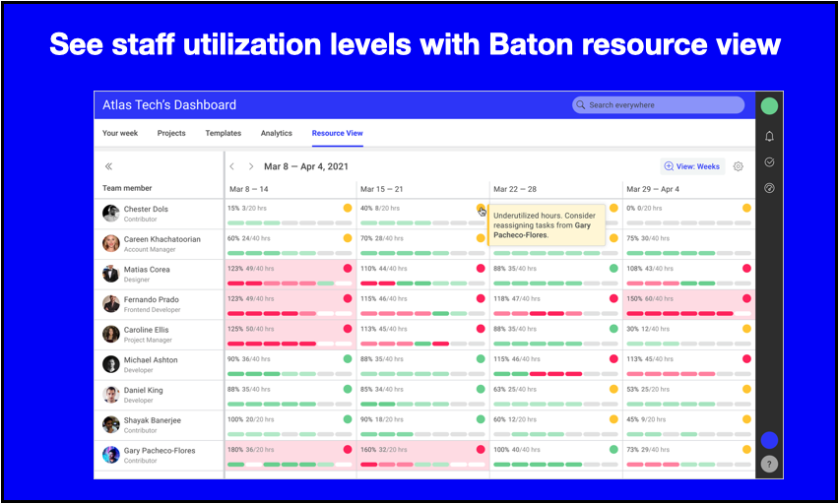Click the Team member column header
This screenshot has height=504, width=839.
[x=127, y=188]
